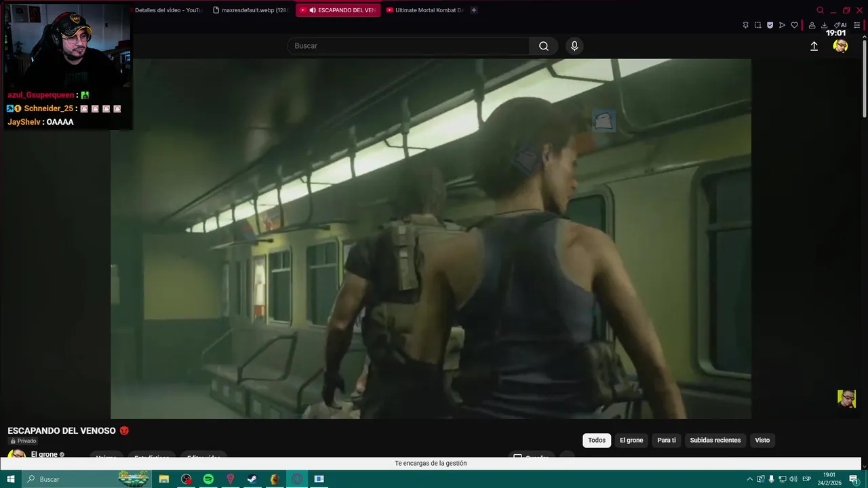Click the browser tab search icon
Image resolution: width=868 pixels, height=488 pixels.
point(820,10)
